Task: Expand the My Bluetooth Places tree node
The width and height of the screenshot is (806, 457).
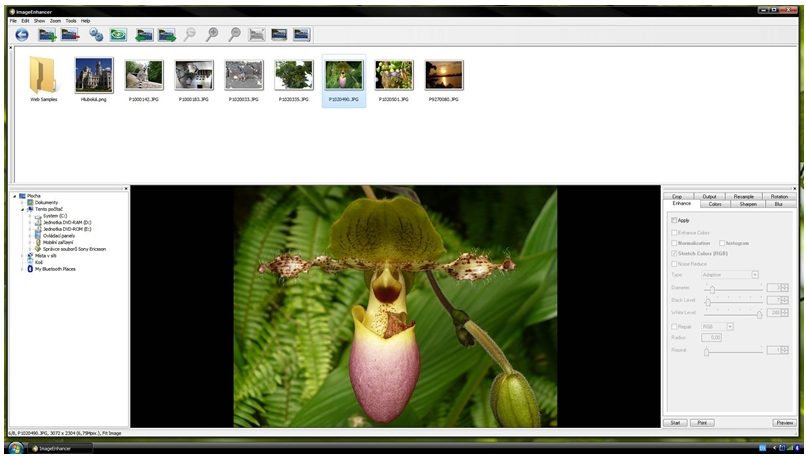Action: click(22, 269)
